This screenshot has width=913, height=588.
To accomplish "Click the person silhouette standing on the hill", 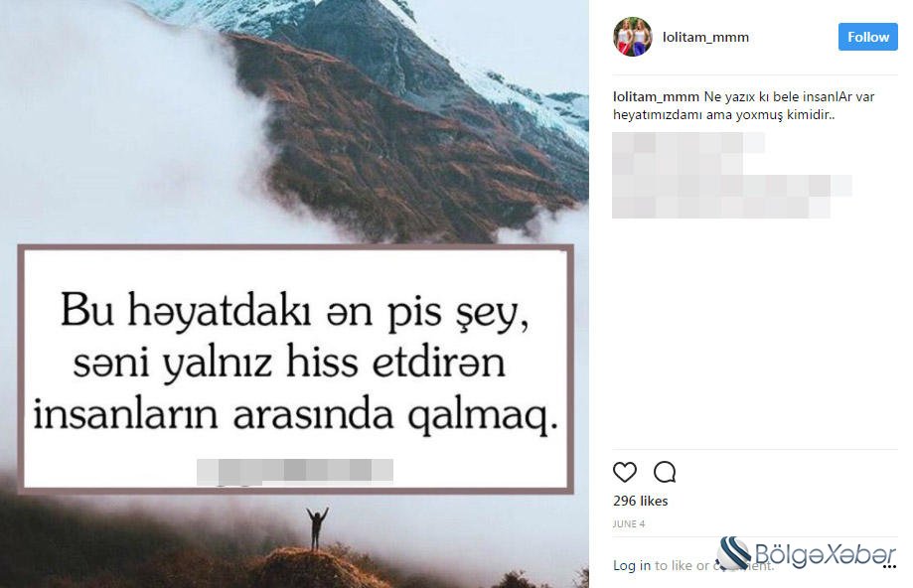I will 317,527.
